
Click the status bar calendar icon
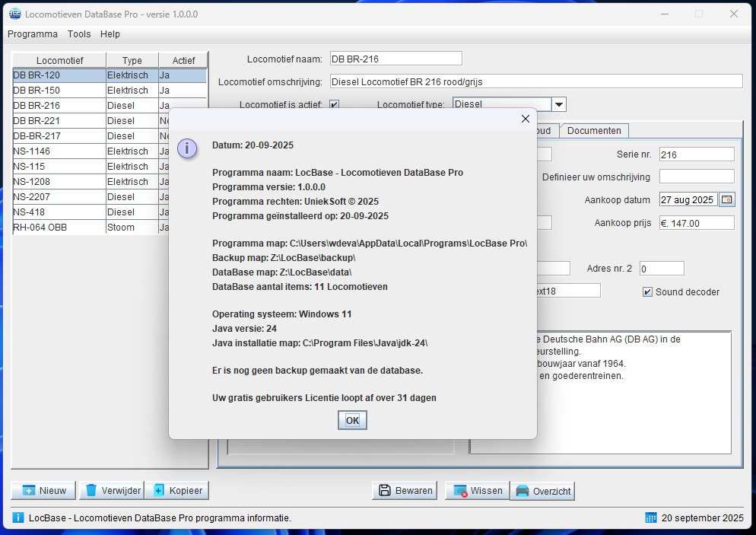[651, 518]
